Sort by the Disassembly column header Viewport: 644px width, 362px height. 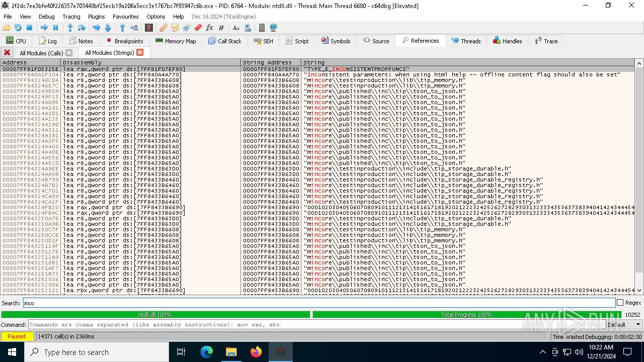[150, 62]
